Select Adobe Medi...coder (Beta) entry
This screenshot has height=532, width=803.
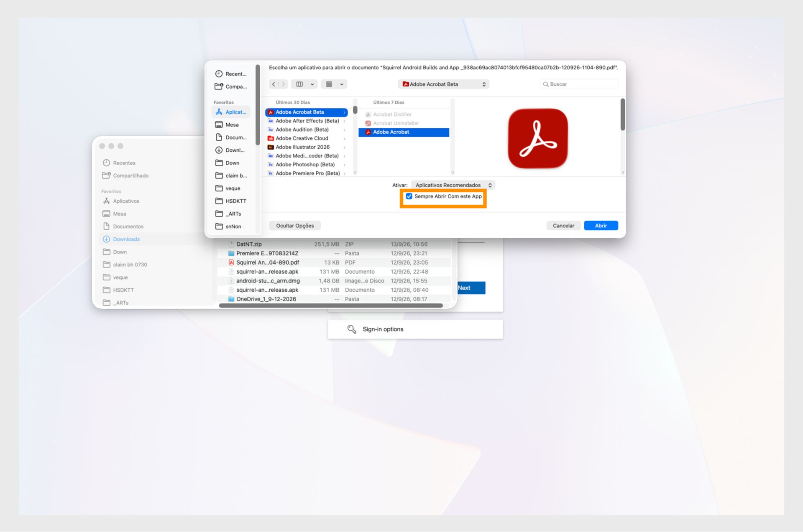(306, 156)
